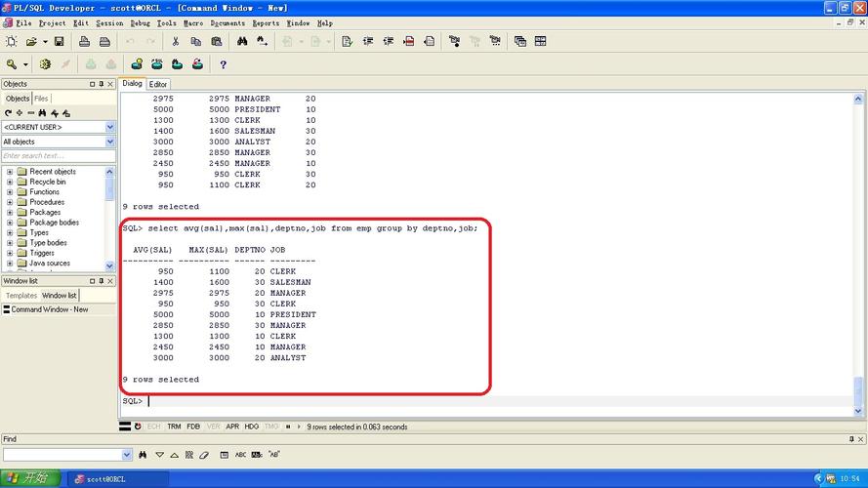This screenshot has height=488, width=868.
Task: Click the New file toolbar icon
Action: click(11, 42)
